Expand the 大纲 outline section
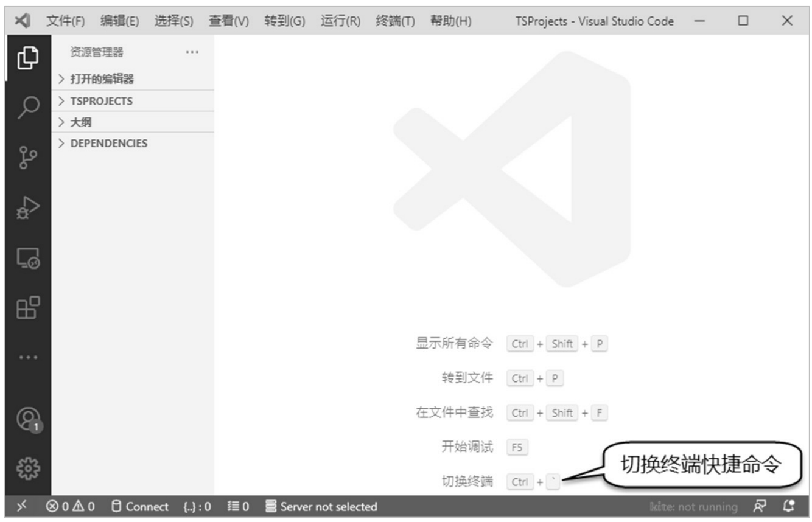812x522 pixels. tap(133, 122)
